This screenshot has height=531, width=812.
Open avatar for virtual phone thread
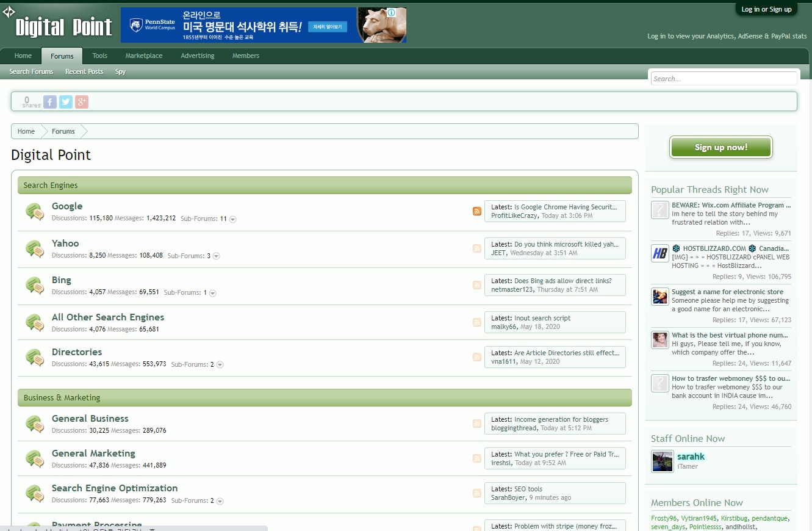coord(659,340)
